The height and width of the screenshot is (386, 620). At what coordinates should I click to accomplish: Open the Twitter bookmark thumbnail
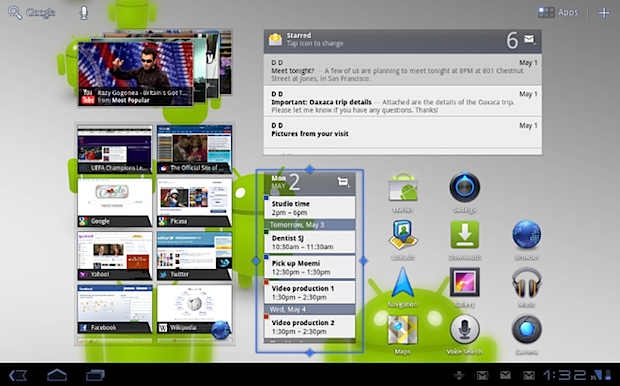point(194,256)
